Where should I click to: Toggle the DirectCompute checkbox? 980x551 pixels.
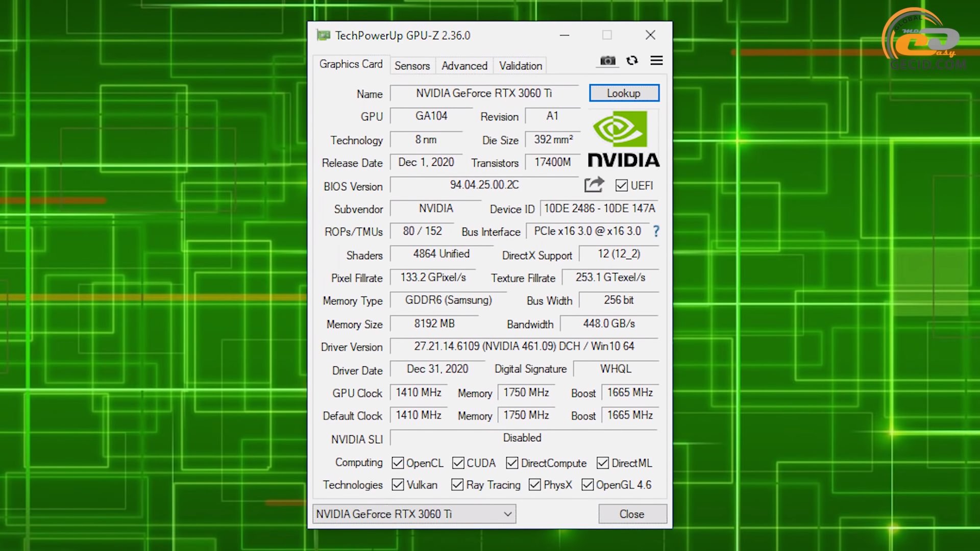[x=512, y=463]
